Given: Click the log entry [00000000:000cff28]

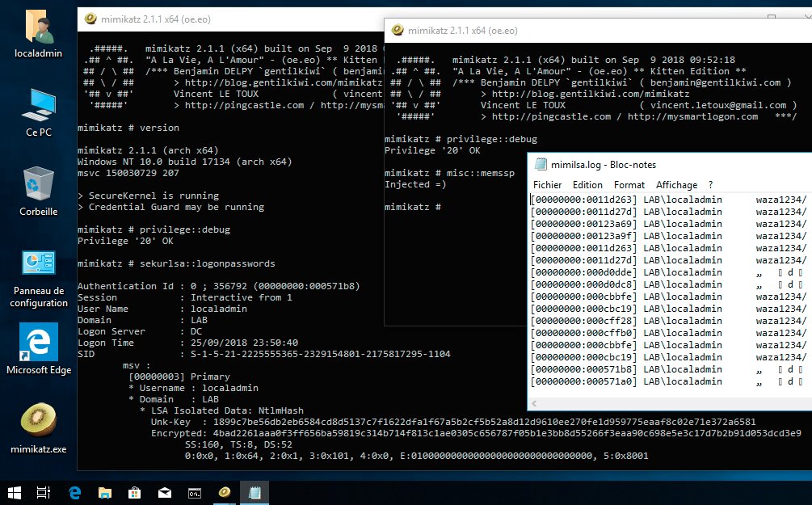Looking at the screenshot, I should click(583, 321).
